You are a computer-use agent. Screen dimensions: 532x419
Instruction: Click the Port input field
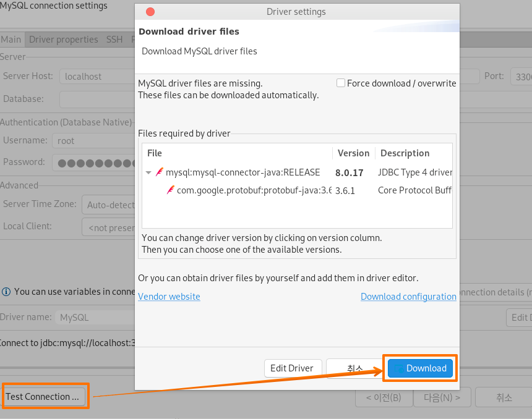[521, 77]
